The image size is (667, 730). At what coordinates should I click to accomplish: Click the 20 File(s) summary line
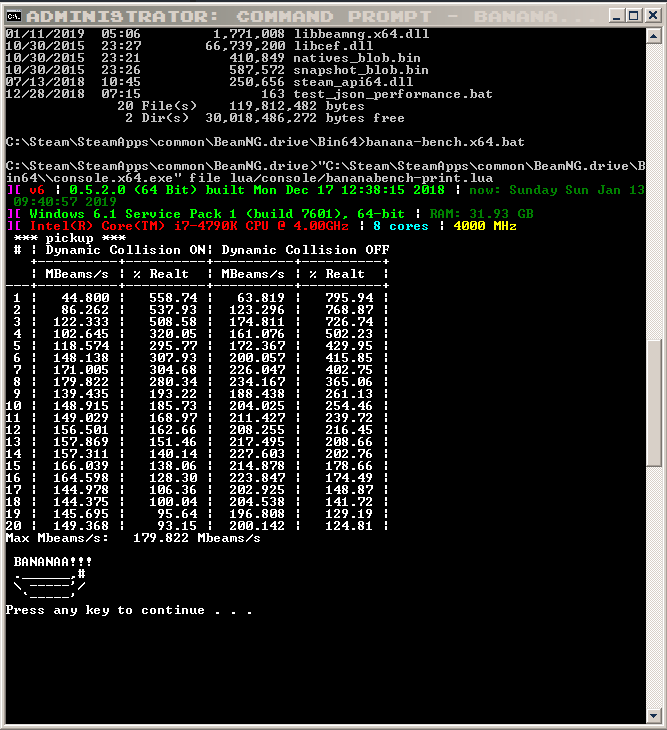pos(241,106)
